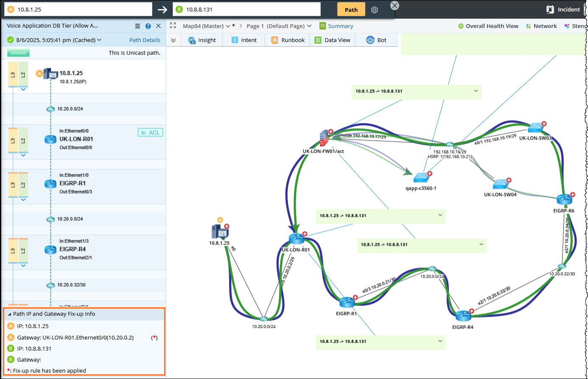Click the help question mark icon
The height and width of the screenshot is (379, 588).
148,26
